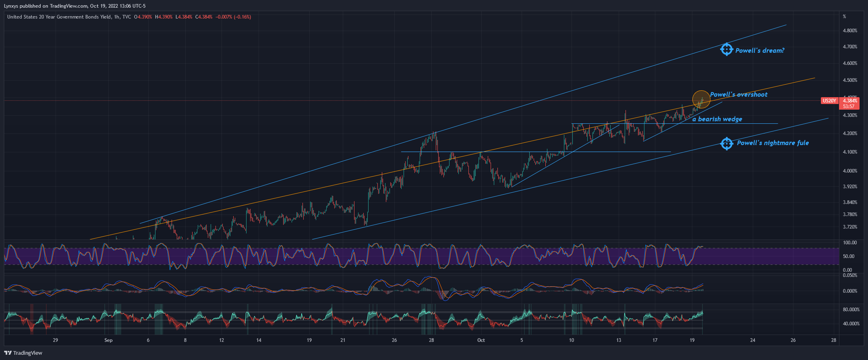Click the Sep label on time axis
The width and height of the screenshot is (868, 360).
(108, 340)
